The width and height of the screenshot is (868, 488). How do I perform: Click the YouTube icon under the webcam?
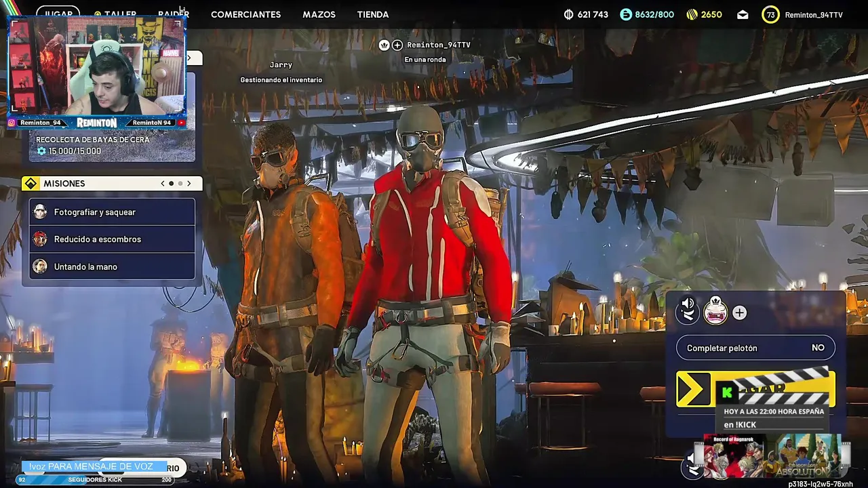click(181, 123)
